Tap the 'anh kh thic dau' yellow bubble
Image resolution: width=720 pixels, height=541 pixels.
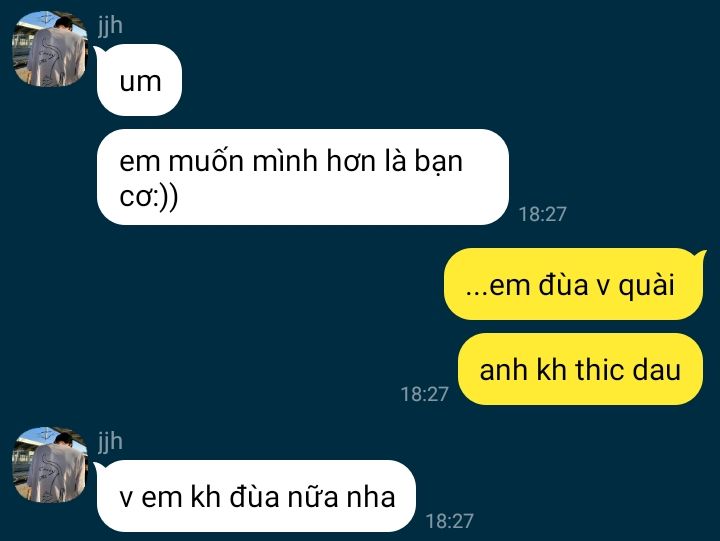click(x=580, y=369)
